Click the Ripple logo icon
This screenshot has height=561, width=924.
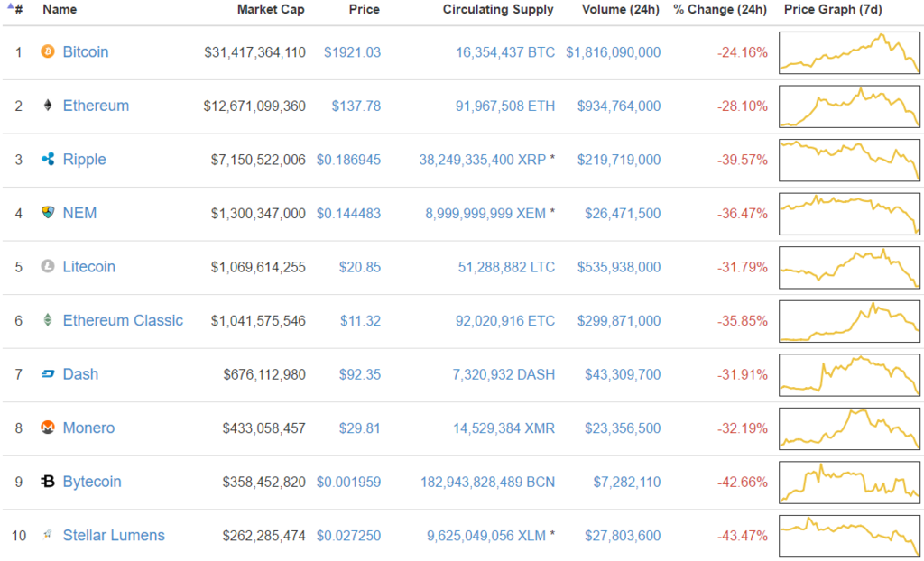click(x=47, y=159)
